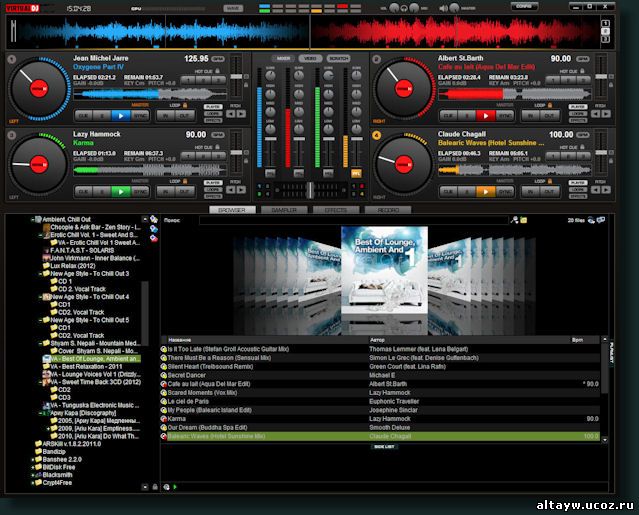Click the HIGH knob on channel 4
The width and height of the screenshot is (639, 515).
356,94
